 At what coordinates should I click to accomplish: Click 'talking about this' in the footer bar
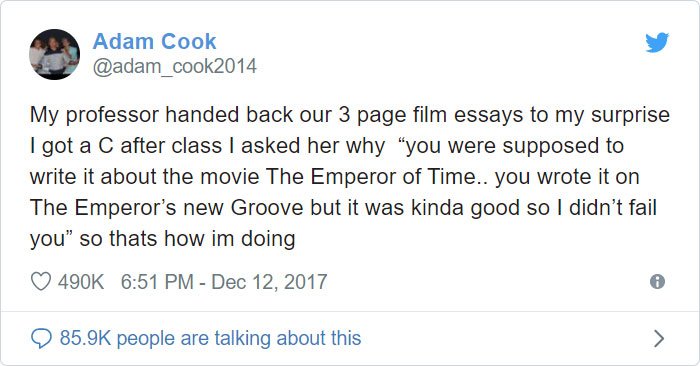(288, 338)
